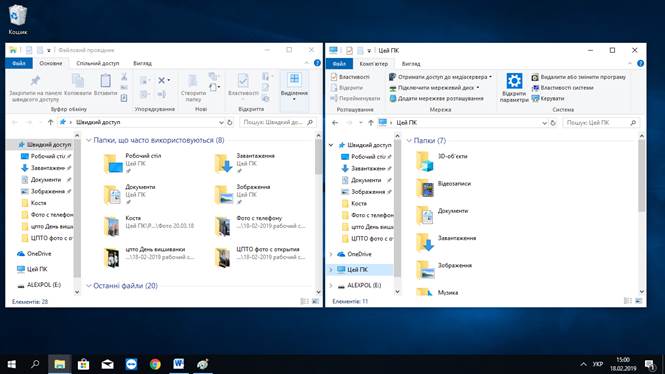Screen dimensions: 665x374
Task: Open the Документи folder in right window content
Action: pyautogui.click(x=442, y=215)
